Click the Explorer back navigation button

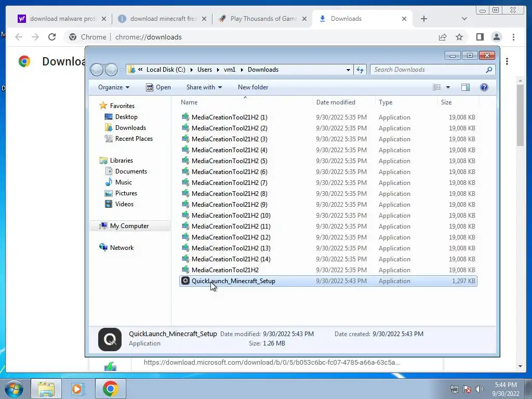pyautogui.click(x=97, y=70)
